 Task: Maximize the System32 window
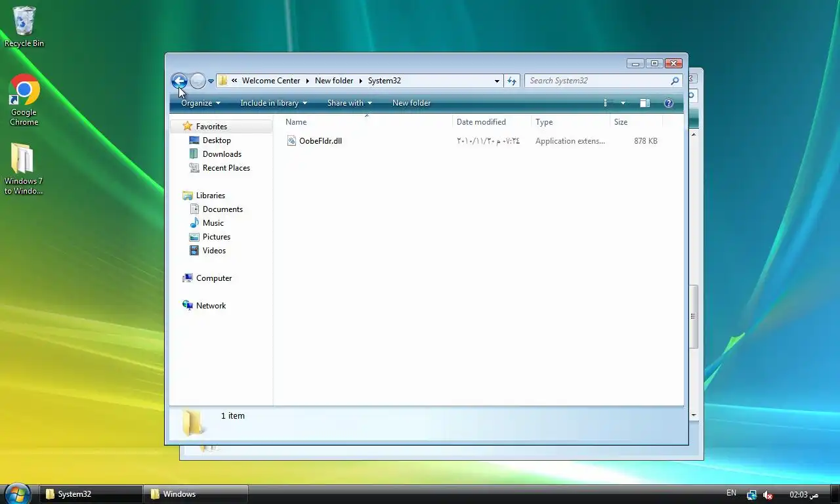(x=654, y=64)
